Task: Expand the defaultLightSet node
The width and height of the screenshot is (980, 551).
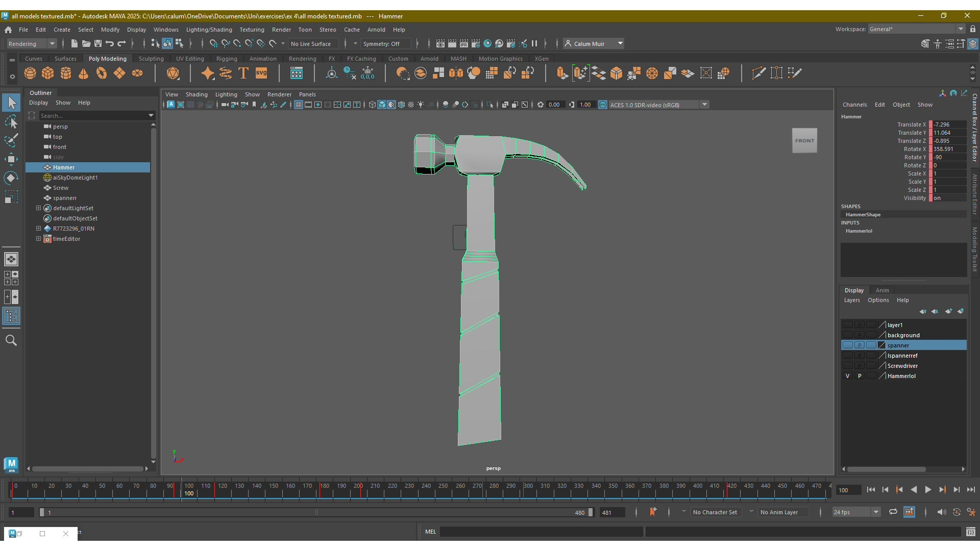Action: click(38, 208)
